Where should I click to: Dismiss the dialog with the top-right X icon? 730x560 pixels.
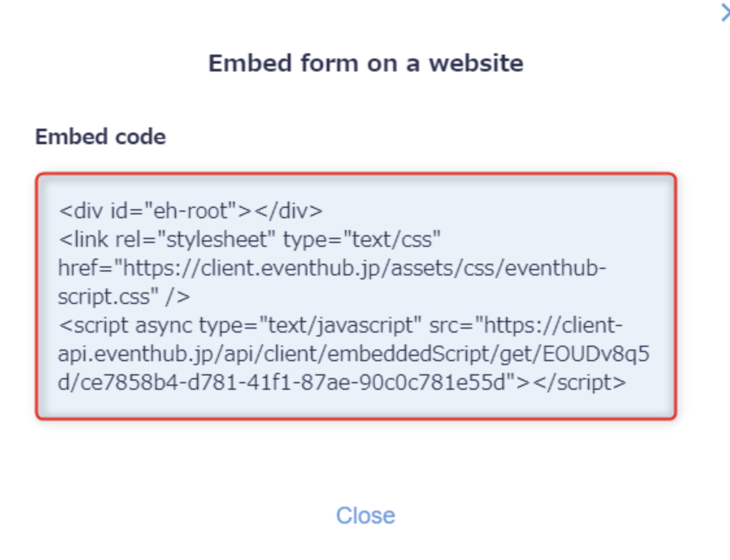tap(725, 12)
